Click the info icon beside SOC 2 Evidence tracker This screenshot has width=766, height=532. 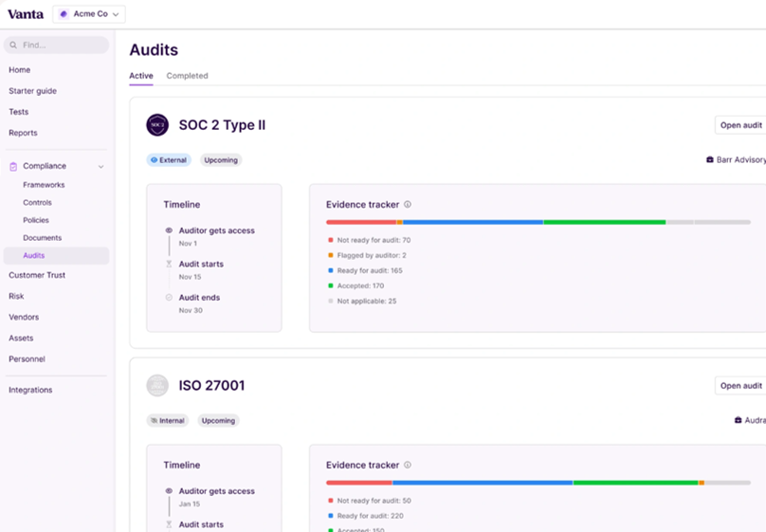click(408, 205)
